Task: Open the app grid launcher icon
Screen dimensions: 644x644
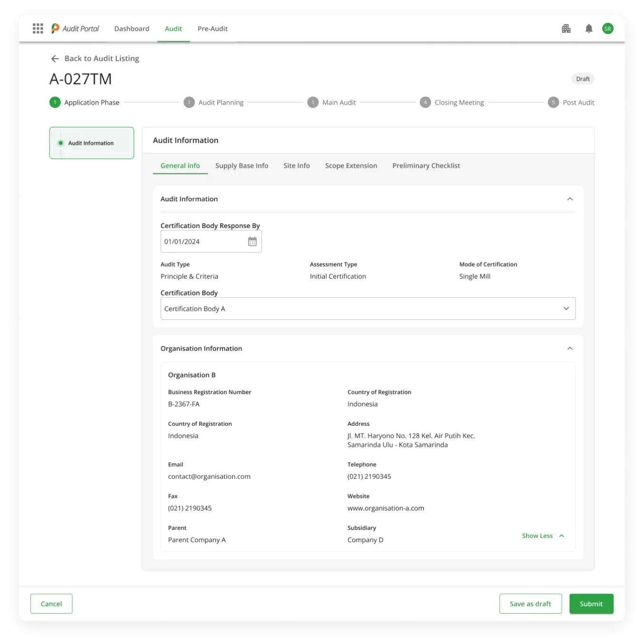Action: [x=38, y=29]
